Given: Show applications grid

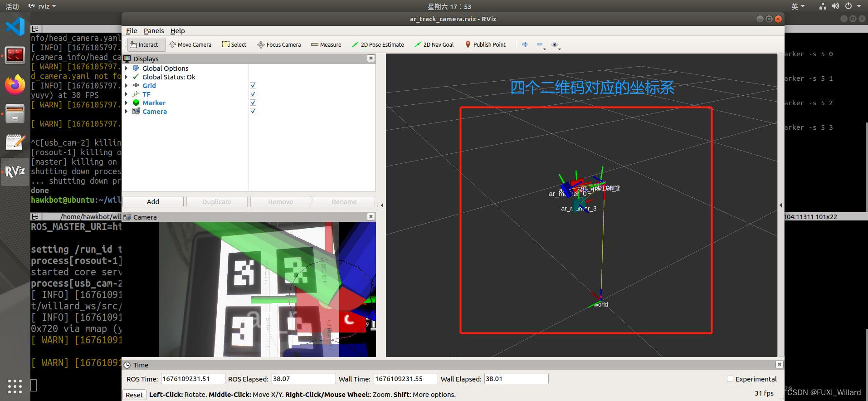Looking at the screenshot, I should (x=15, y=386).
